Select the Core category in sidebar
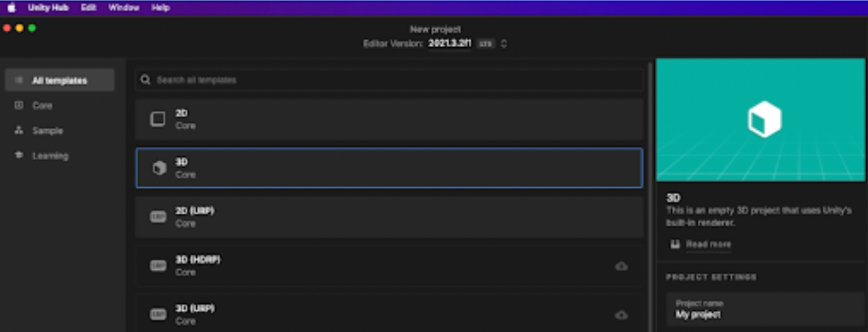This screenshot has height=332, width=868. pos(42,106)
